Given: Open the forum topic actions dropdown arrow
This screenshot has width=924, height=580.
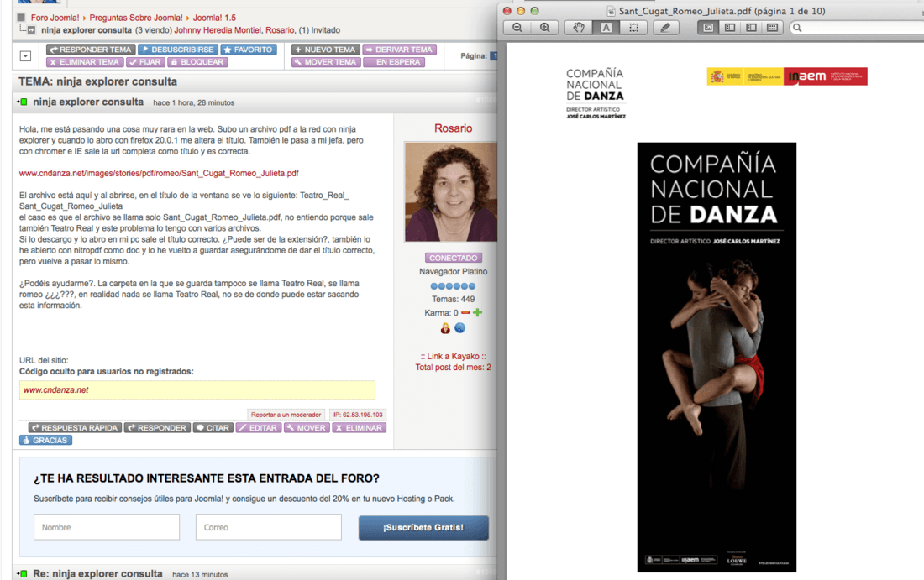Looking at the screenshot, I should 25,56.
